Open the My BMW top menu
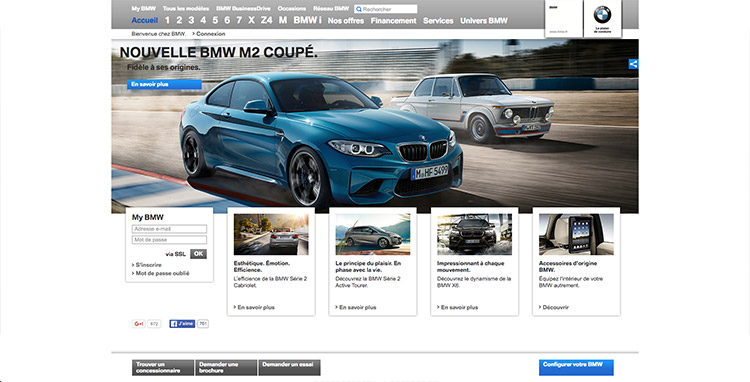 point(143,9)
